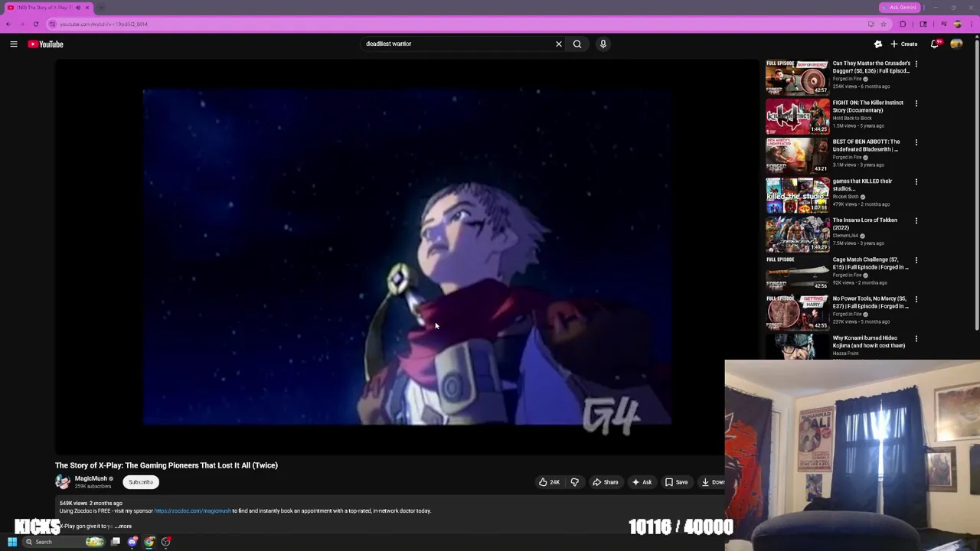The width and height of the screenshot is (980, 551).
Task: Open options menu for Crusader's Dagger video
Action: pos(916,64)
